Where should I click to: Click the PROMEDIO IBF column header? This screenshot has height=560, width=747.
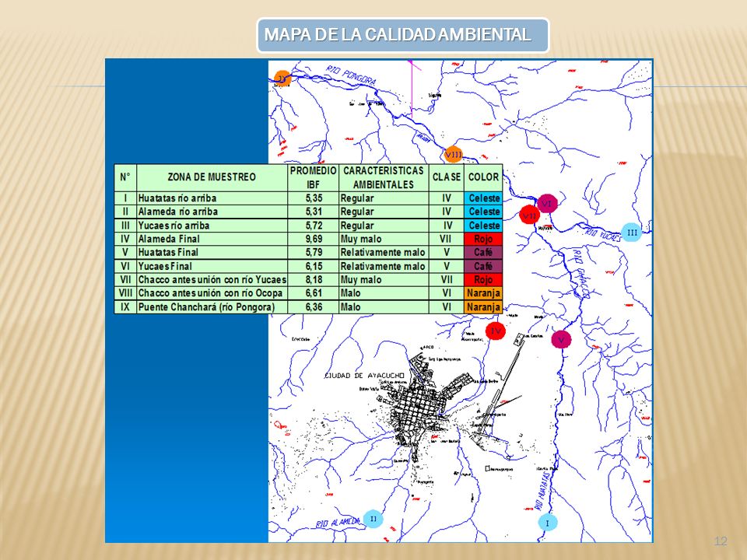tap(313, 177)
